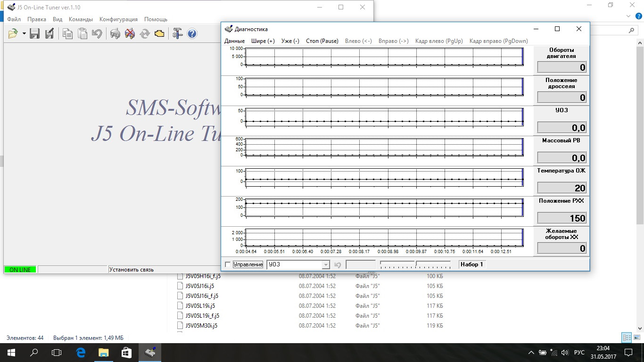Screen dimensions: 644x362
Task: Click the Save As floppy-with-pen icon
Action: (50, 33)
